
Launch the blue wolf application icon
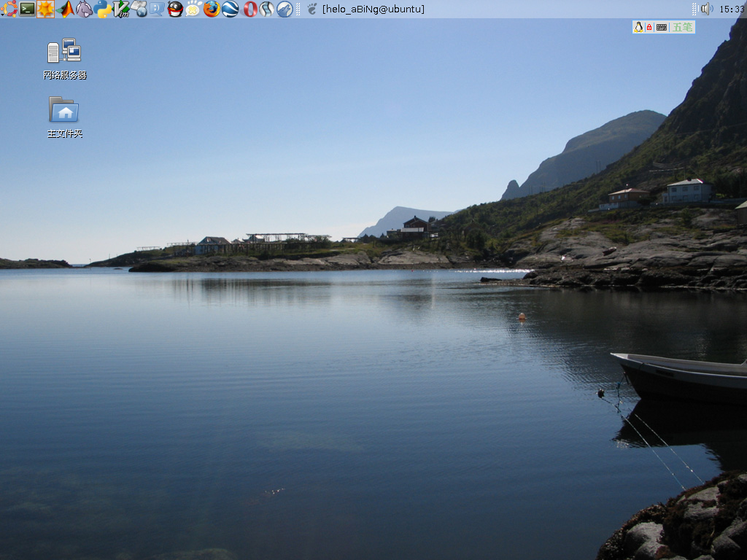click(285, 9)
